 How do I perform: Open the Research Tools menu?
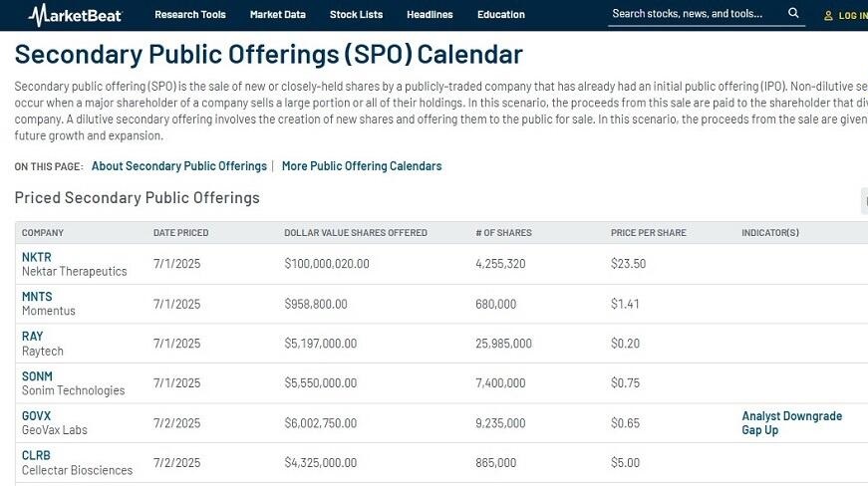point(189,15)
